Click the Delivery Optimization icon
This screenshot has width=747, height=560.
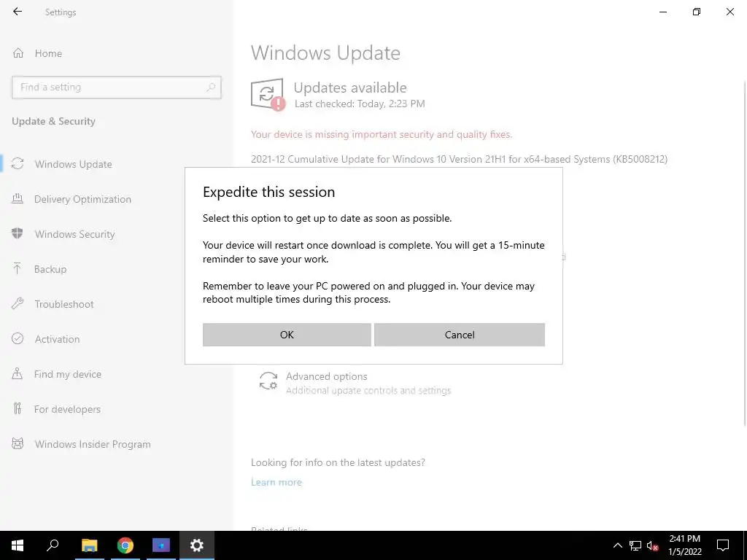click(x=18, y=198)
